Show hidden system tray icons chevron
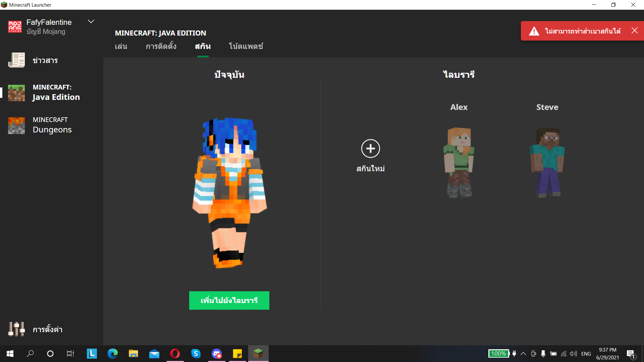 click(523, 354)
